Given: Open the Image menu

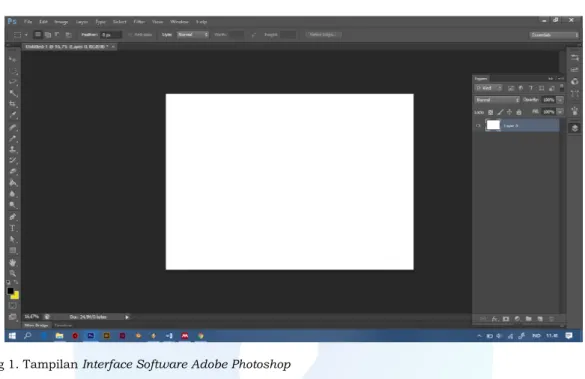Looking at the screenshot, I should pyautogui.click(x=61, y=22).
